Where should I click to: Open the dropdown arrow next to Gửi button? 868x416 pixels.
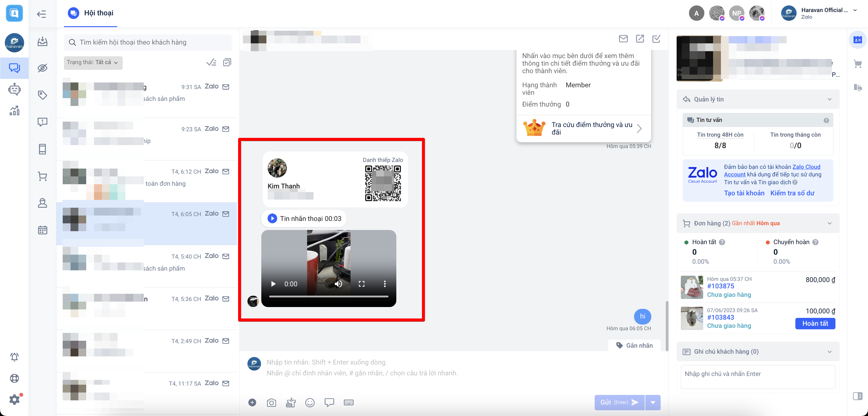tap(653, 402)
